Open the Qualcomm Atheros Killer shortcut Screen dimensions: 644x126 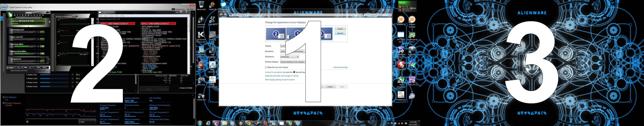coord(201,37)
